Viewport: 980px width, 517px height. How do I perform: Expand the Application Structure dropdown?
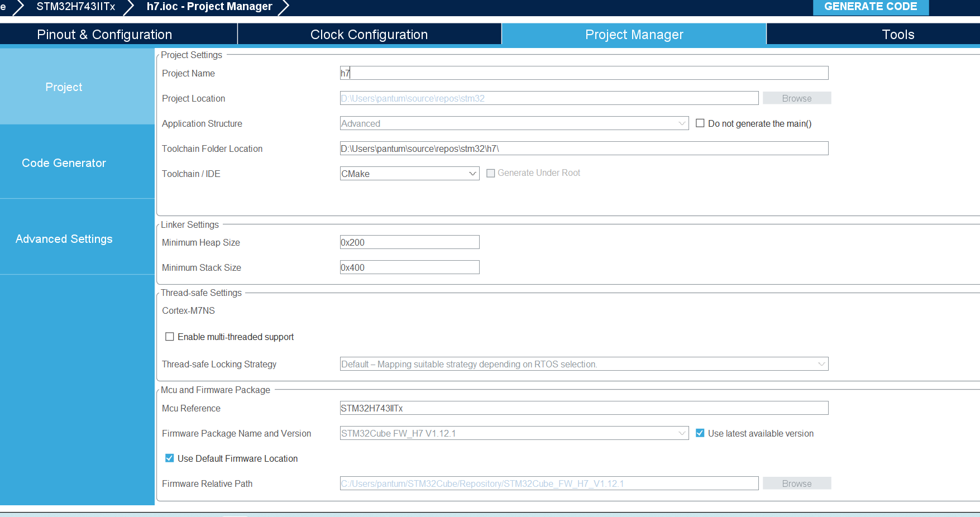[514, 123]
